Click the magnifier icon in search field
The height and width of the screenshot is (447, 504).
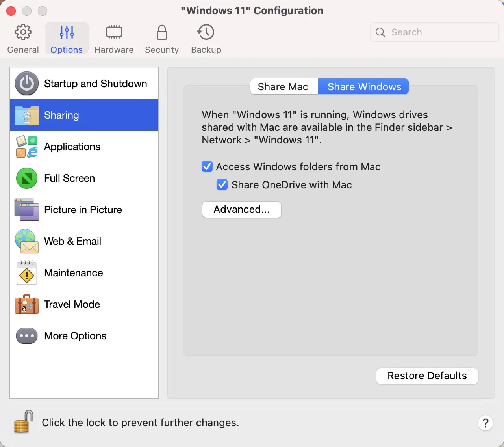pos(380,32)
